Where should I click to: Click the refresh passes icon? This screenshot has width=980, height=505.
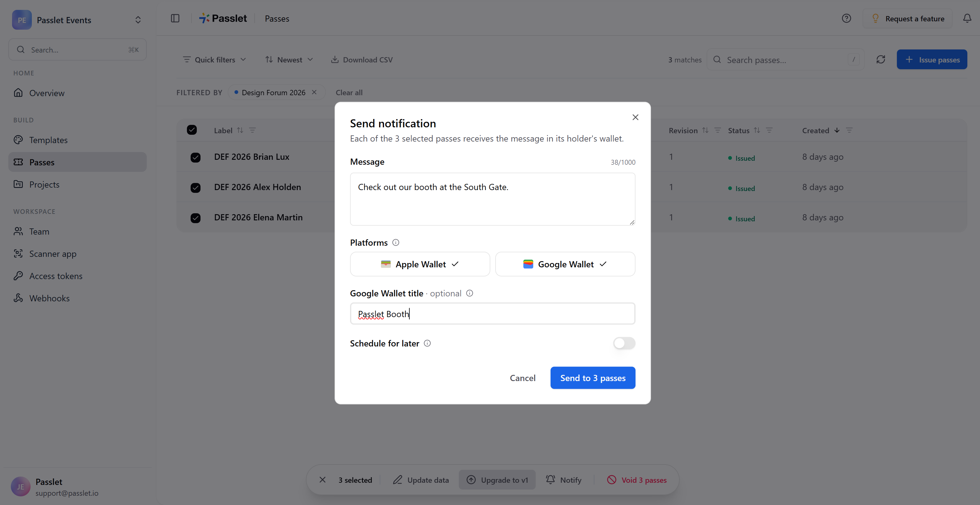pos(880,59)
